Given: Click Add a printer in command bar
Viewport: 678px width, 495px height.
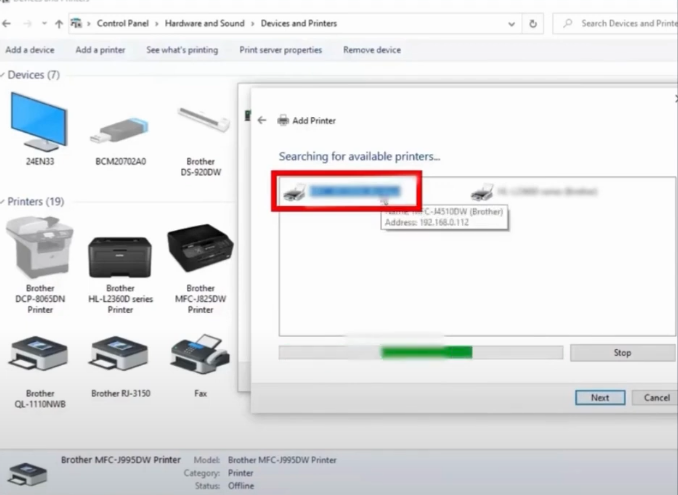Looking at the screenshot, I should click(100, 50).
